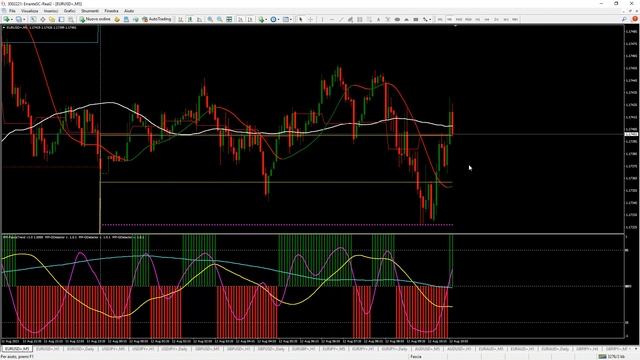Switch to the D1 timeframe
640x360 pixels.
(x=496, y=19)
